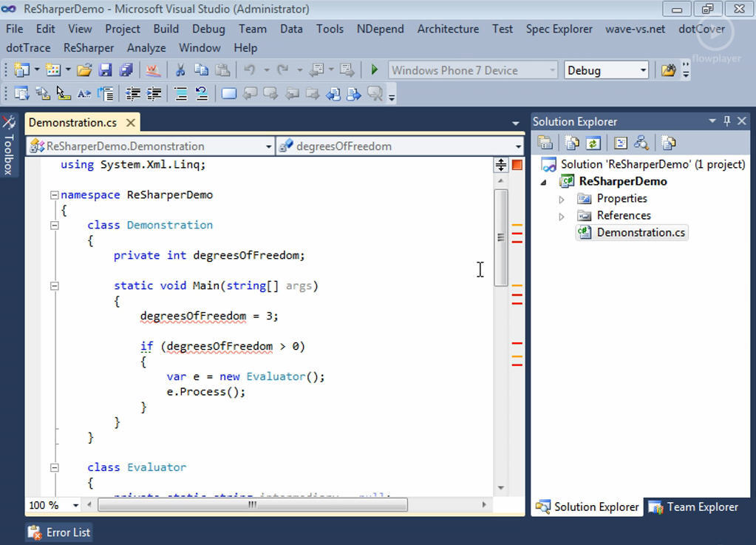This screenshot has width=756, height=545.
Task: Open the Debug configuration dropdown
Action: [x=643, y=70]
